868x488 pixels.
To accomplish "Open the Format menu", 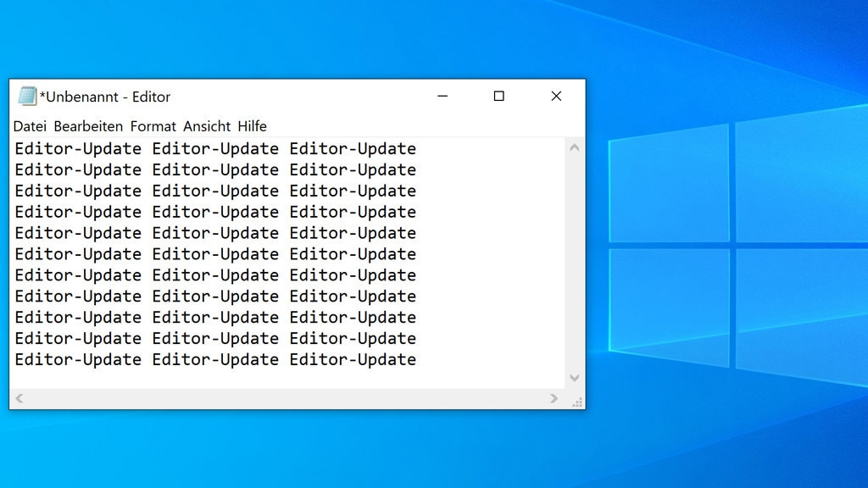I will [x=153, y=125].
